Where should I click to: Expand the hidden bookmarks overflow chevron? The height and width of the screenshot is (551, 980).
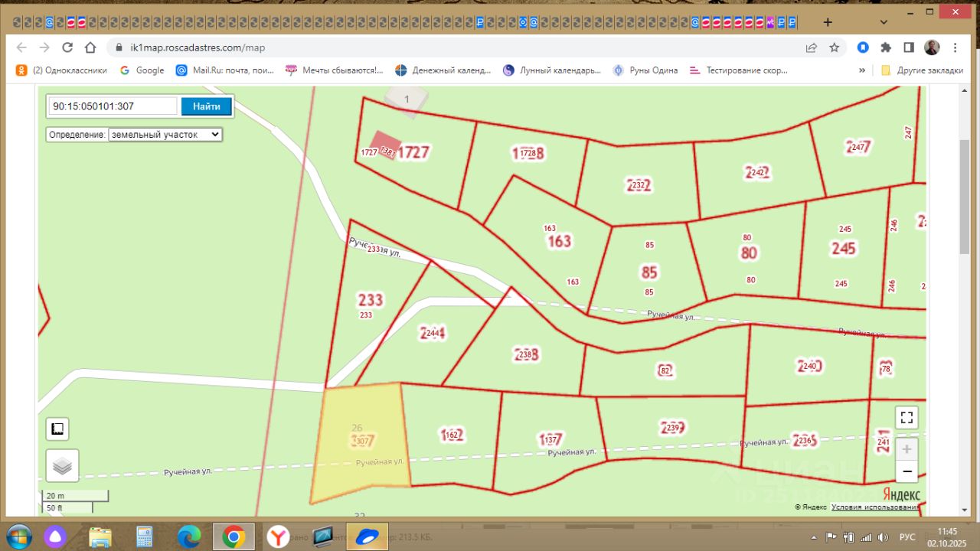862,70
